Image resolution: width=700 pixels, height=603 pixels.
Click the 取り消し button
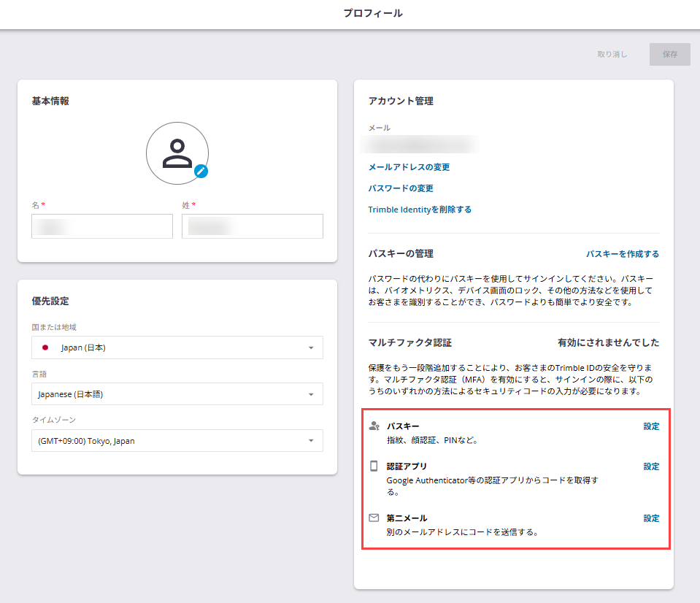[611, 54]
